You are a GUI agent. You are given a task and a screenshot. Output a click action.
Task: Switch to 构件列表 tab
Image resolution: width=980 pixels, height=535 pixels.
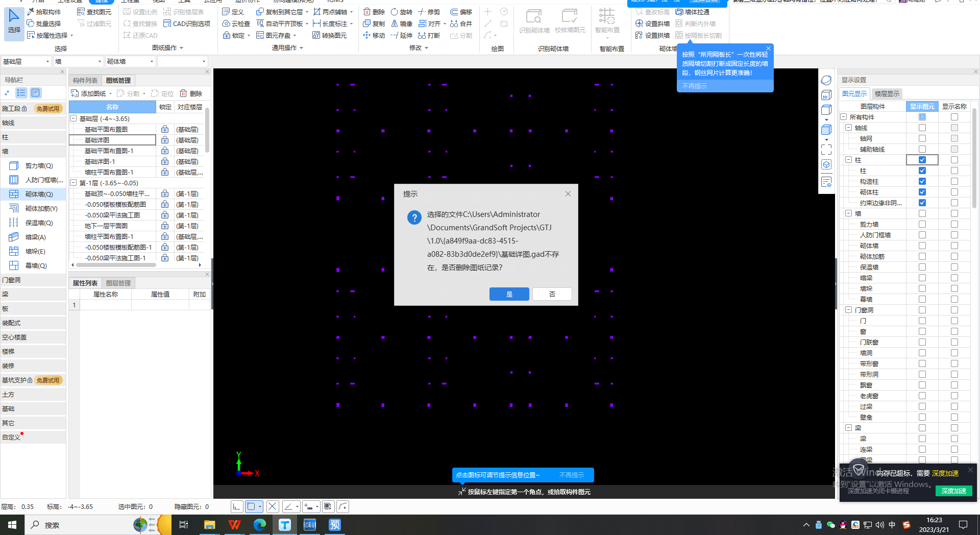(x=85, y=80)
